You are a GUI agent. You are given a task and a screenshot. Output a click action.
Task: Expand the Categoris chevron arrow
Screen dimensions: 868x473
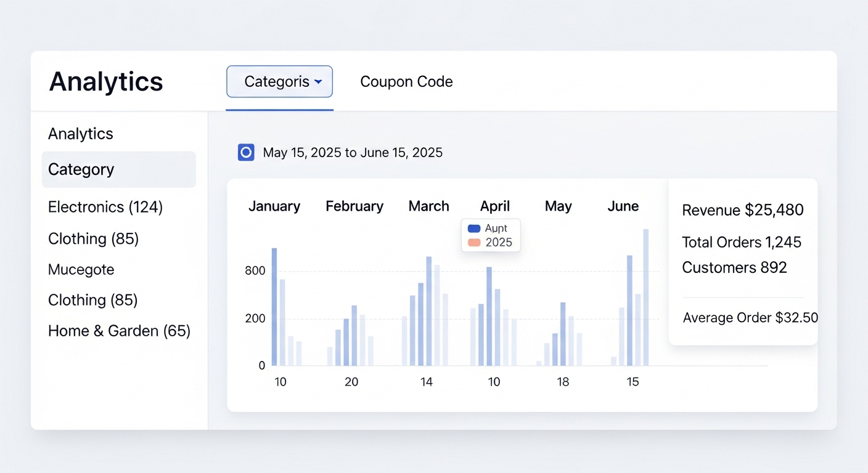point(319,81)
